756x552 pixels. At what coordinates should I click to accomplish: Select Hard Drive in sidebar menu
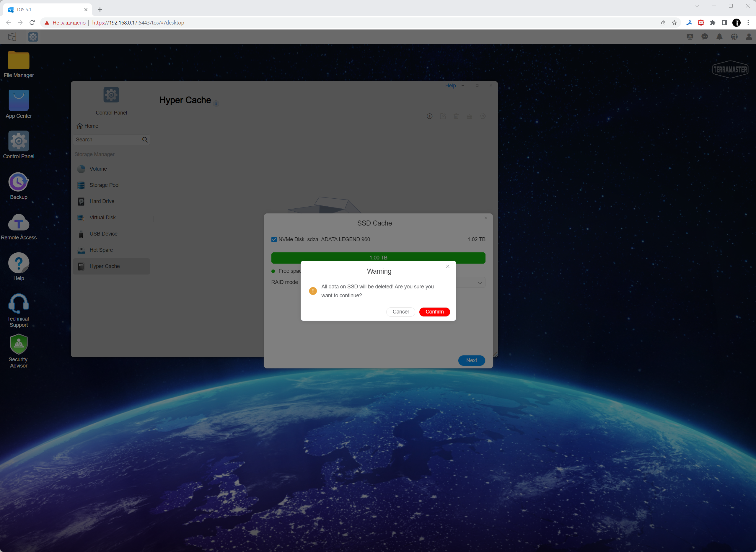(102, 201)
